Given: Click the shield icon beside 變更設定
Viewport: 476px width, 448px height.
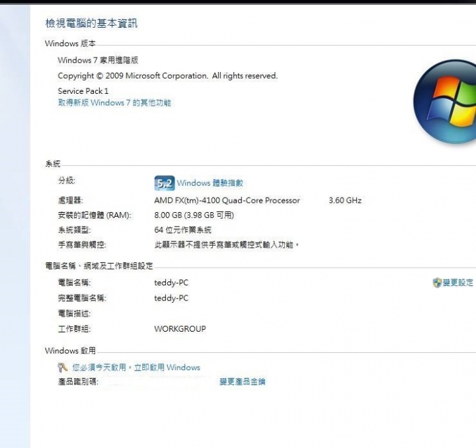Looking at the screenshot, I should coord(437,283).
